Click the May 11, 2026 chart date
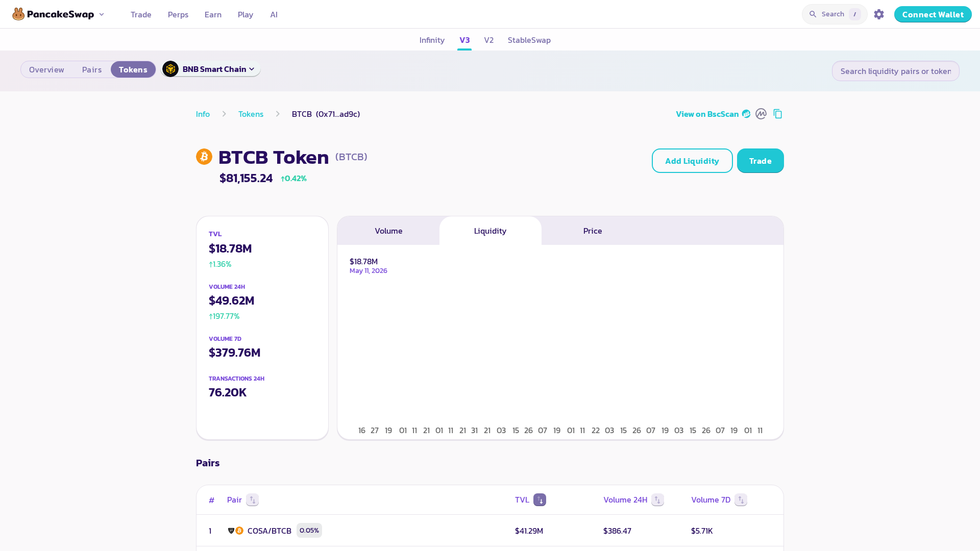 369,271
